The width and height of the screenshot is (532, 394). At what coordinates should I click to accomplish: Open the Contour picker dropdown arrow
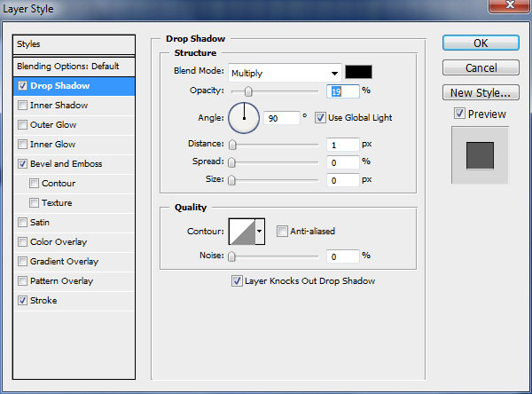tap(260, 232)
